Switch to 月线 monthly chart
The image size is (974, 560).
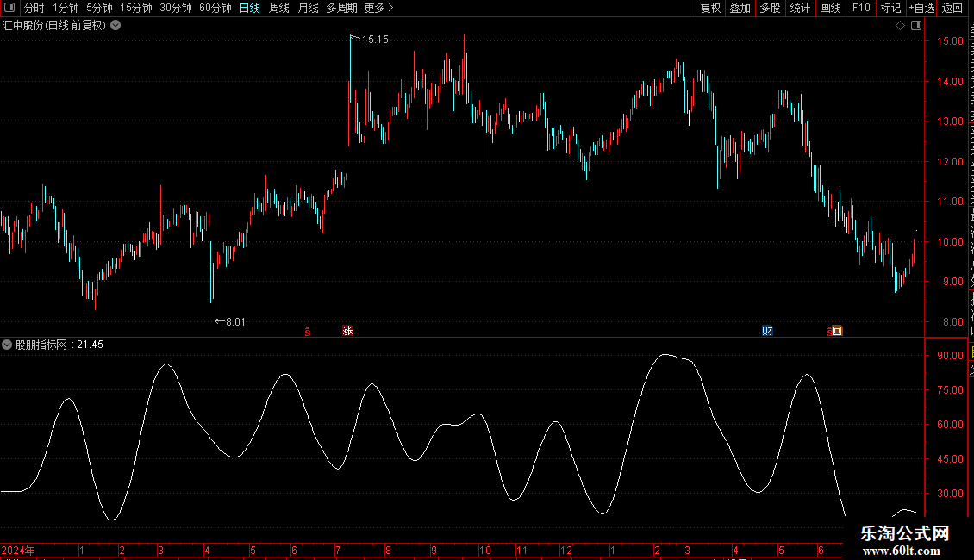(x=308, y=8)
